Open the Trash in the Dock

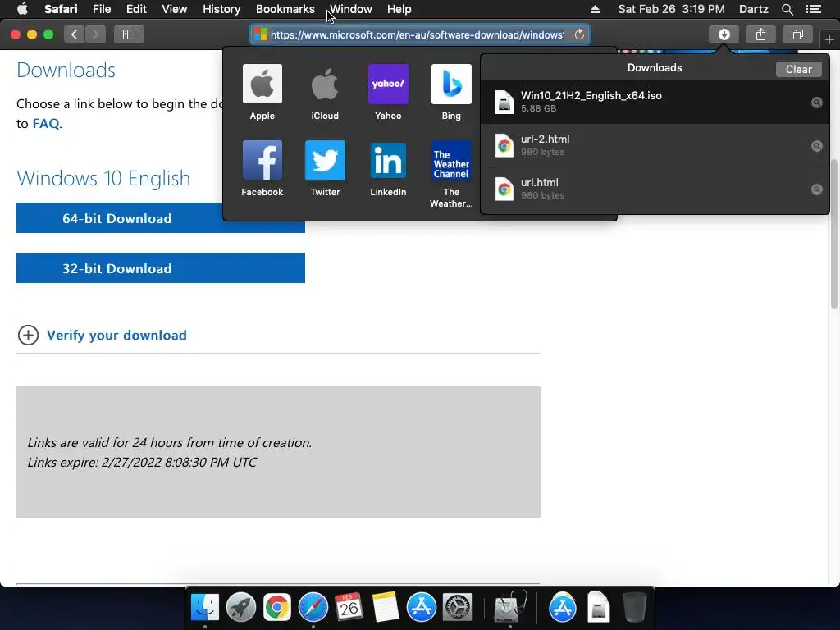634,607
